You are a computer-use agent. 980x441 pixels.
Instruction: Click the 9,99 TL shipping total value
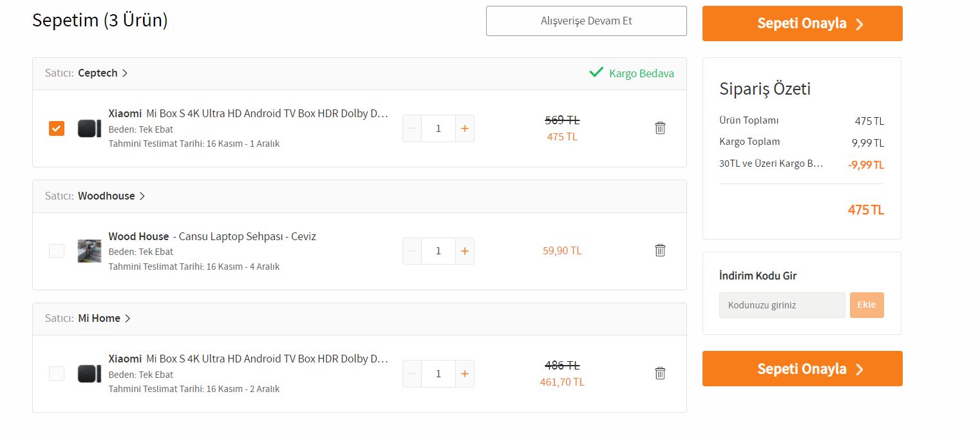click(868, 143)
